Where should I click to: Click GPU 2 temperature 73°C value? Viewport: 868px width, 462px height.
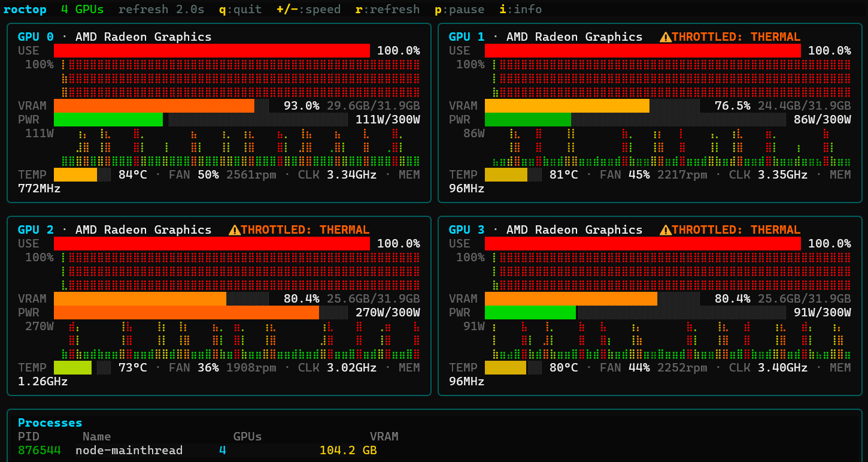pyautogui.click(x=132, y=367)
